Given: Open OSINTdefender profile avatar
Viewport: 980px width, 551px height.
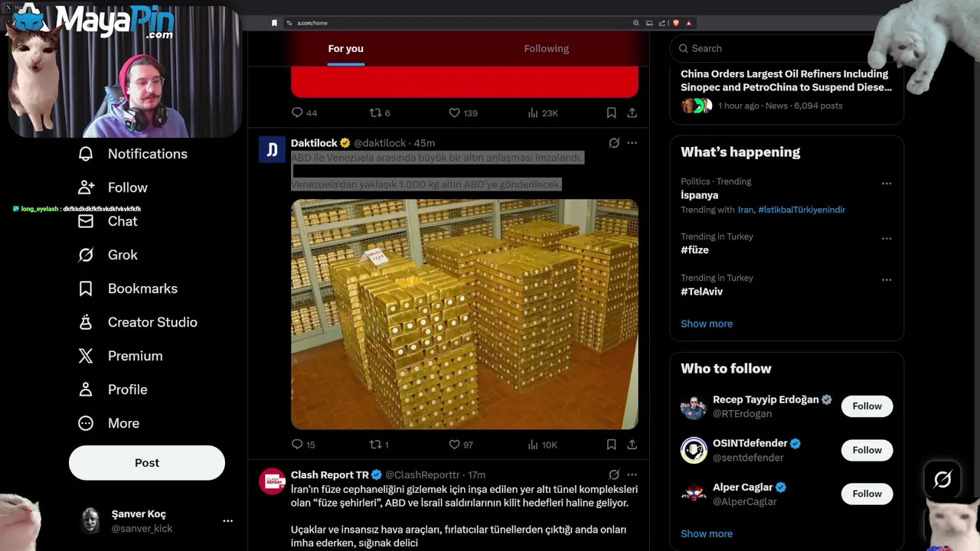Looking at the screenshot, I should (x=694, y=450).
